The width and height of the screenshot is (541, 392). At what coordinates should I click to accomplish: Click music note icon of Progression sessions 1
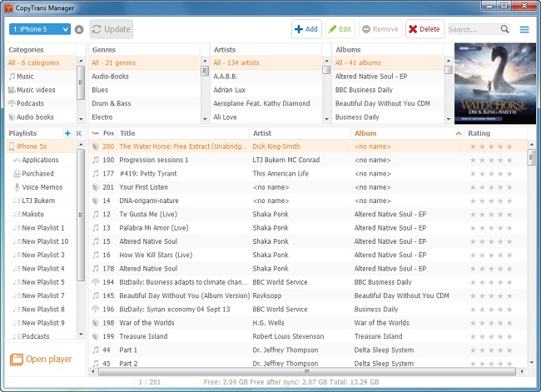click(x=96, y=160)
